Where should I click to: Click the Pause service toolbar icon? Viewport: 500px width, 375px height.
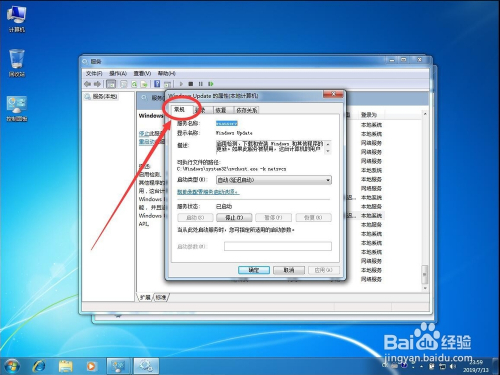click(200, 84)
